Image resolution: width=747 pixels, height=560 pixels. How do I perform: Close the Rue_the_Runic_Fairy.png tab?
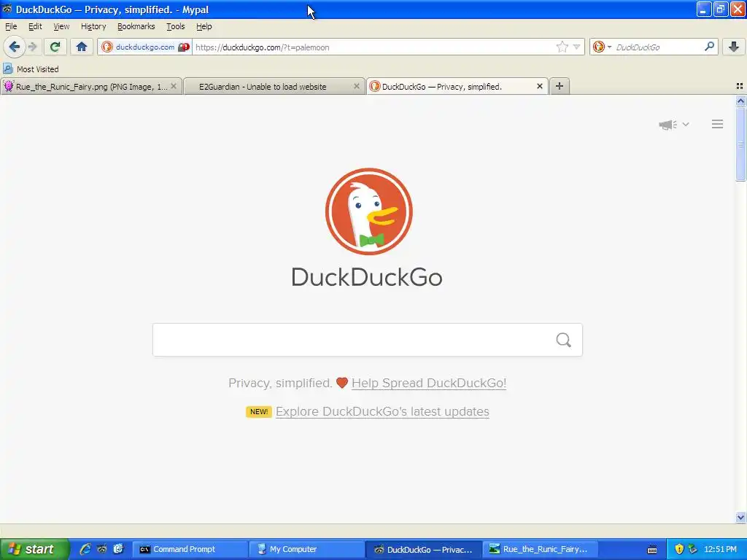click(174, 86)
